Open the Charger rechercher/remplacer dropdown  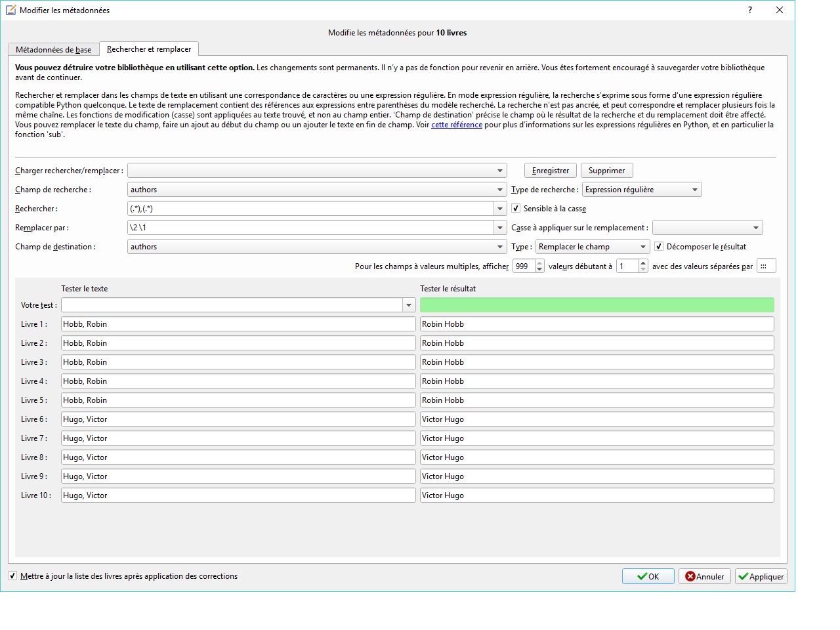[317, 171]
